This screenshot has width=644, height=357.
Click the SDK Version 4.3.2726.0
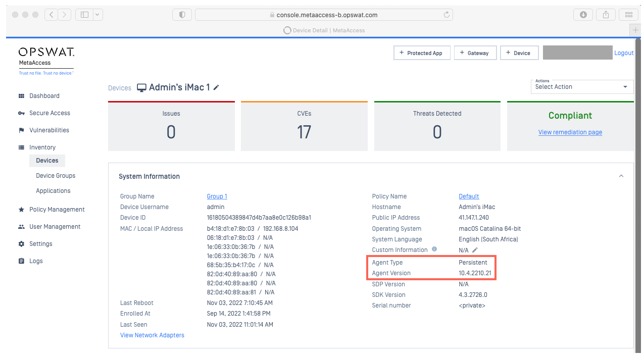473,295
